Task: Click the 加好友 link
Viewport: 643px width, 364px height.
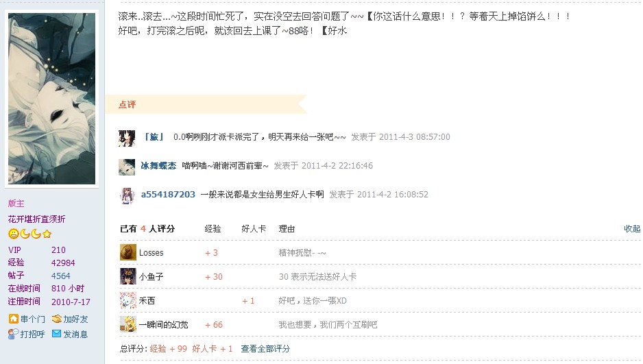Action: tap(75, 319)
